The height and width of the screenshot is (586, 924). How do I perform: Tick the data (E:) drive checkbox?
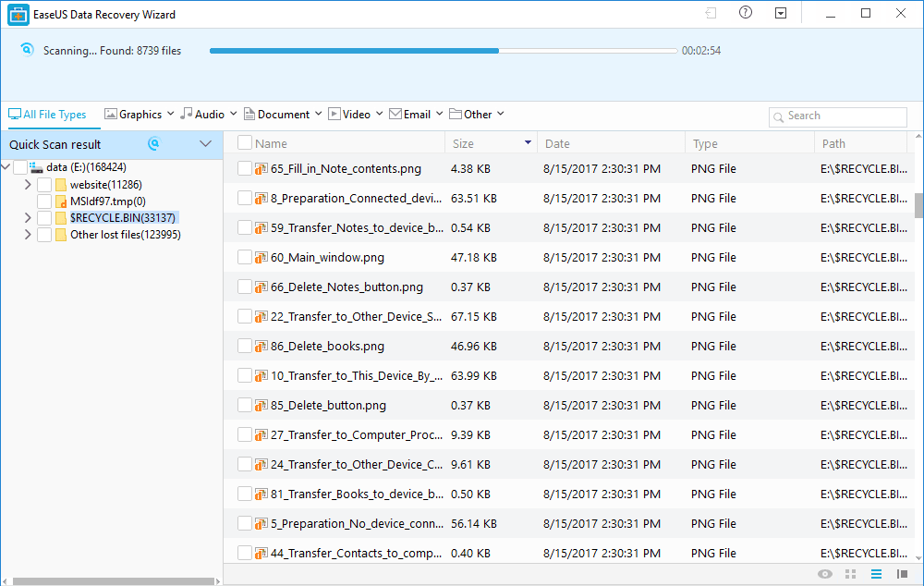(20, 168)
